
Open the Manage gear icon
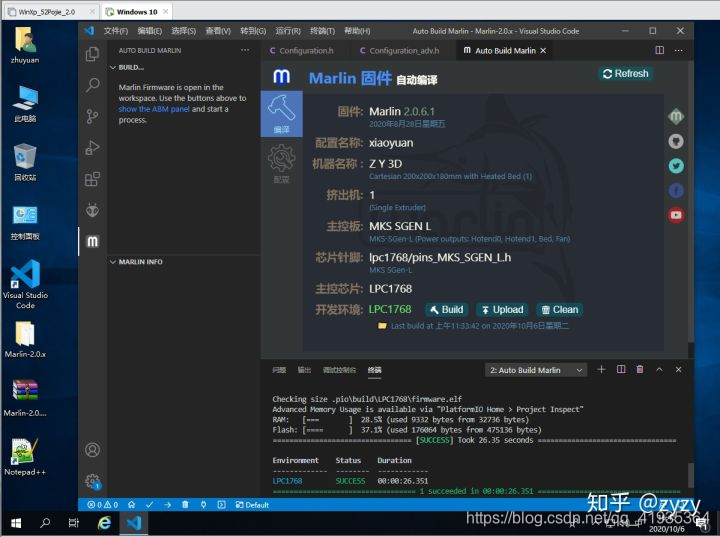[92, 481]
